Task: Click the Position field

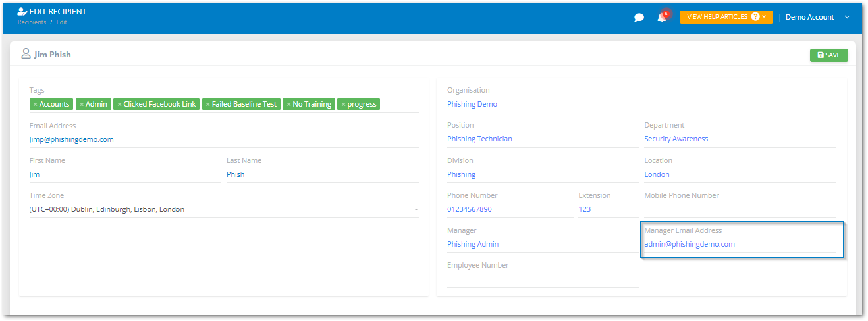Action: (x=543, y=139)
